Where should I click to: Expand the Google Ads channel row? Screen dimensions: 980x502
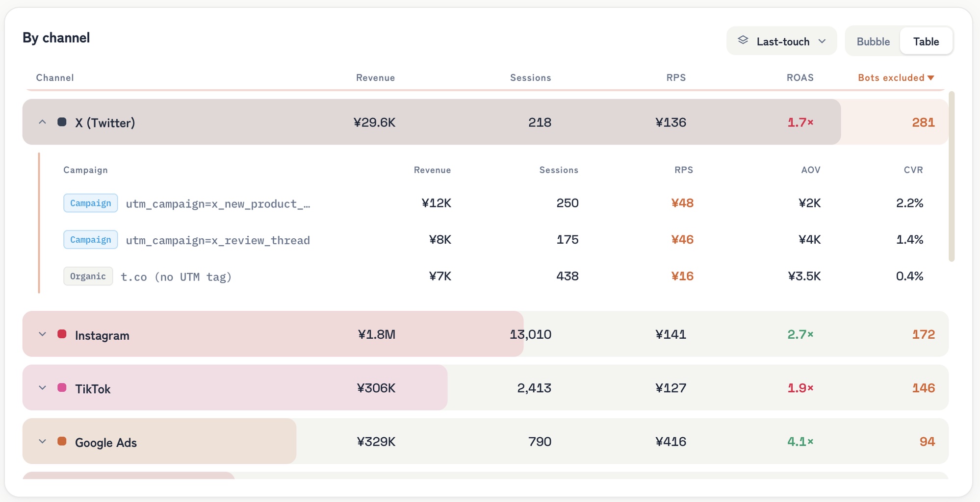click(43, 441)
